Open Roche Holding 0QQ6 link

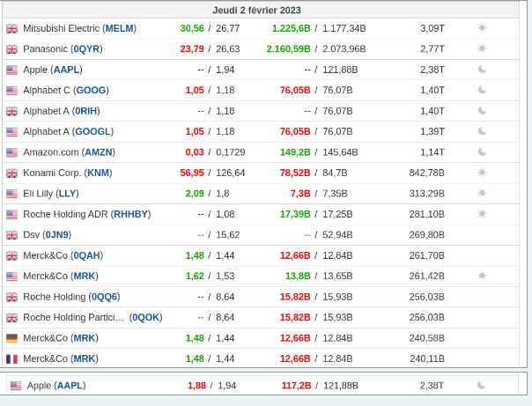pos(104,297)
